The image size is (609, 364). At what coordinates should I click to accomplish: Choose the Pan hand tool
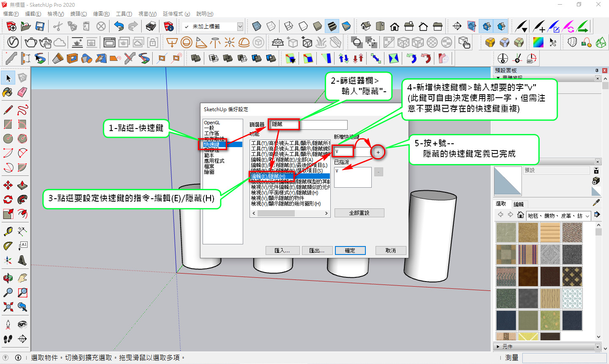(x=22, y=278)
